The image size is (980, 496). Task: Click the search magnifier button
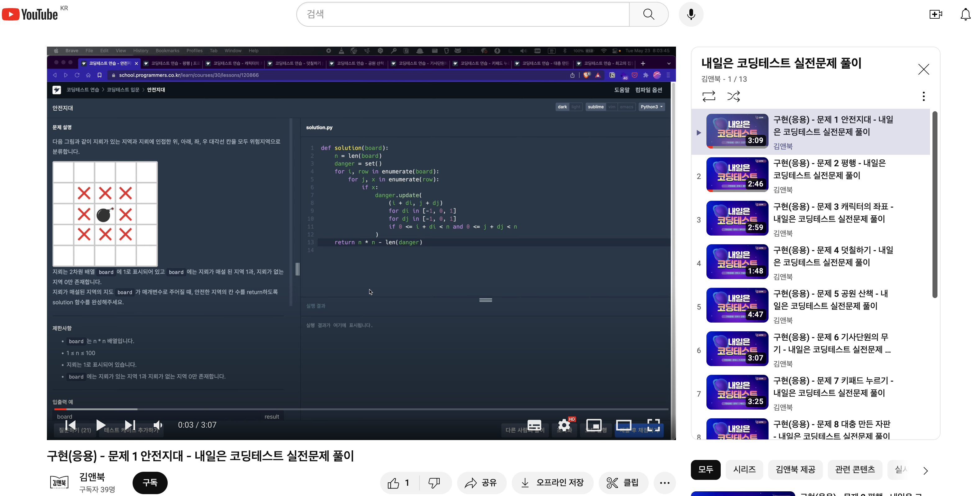(649, 15)
